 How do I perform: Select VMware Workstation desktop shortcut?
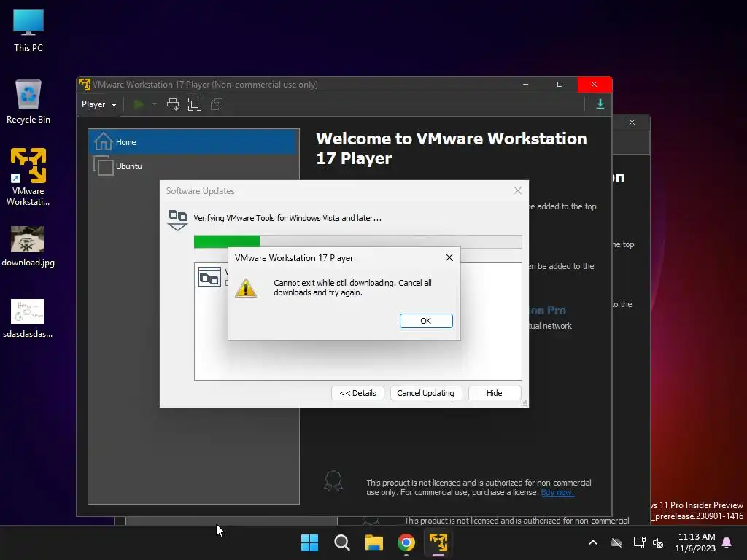[x=28, y=176]
